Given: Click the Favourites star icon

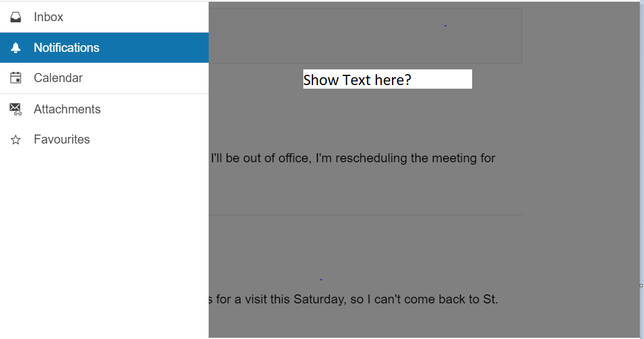Looking at the screenshot, I should (16, 140).
